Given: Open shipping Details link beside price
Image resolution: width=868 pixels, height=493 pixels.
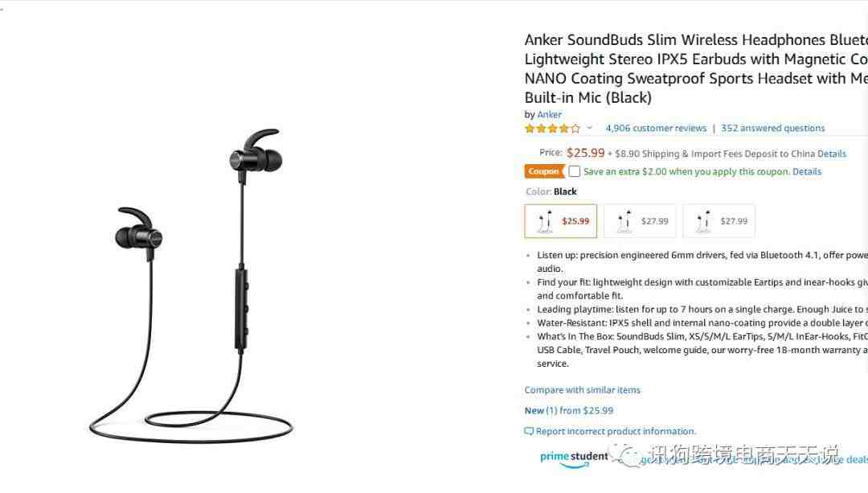Looking at the screenshot, I should [x=832, y=154].
